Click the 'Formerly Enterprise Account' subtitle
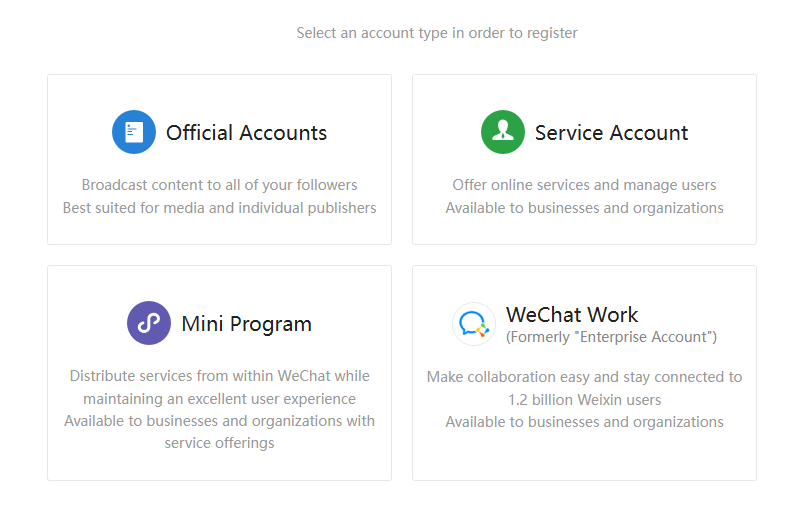Image resolution: width=811 pixels, height=510 pixels. [611, 337]
